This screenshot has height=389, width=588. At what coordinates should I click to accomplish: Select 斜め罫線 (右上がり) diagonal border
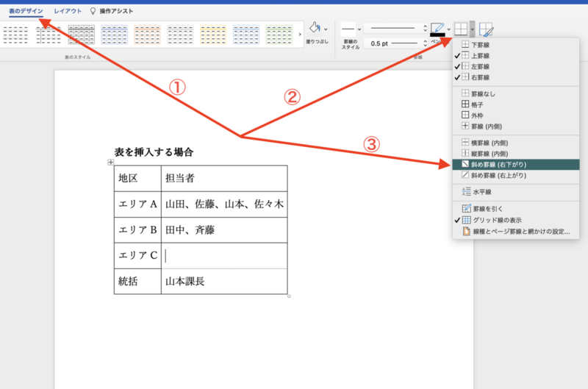pos(516,175)
